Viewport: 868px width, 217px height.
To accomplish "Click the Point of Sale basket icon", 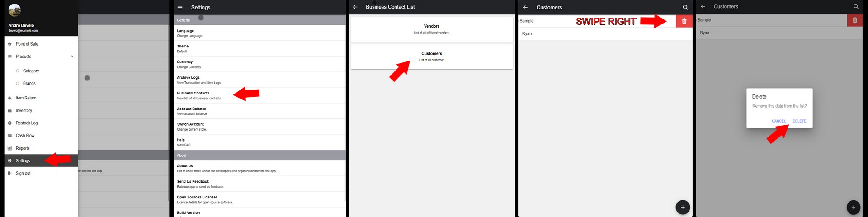I will coord(10,44).
